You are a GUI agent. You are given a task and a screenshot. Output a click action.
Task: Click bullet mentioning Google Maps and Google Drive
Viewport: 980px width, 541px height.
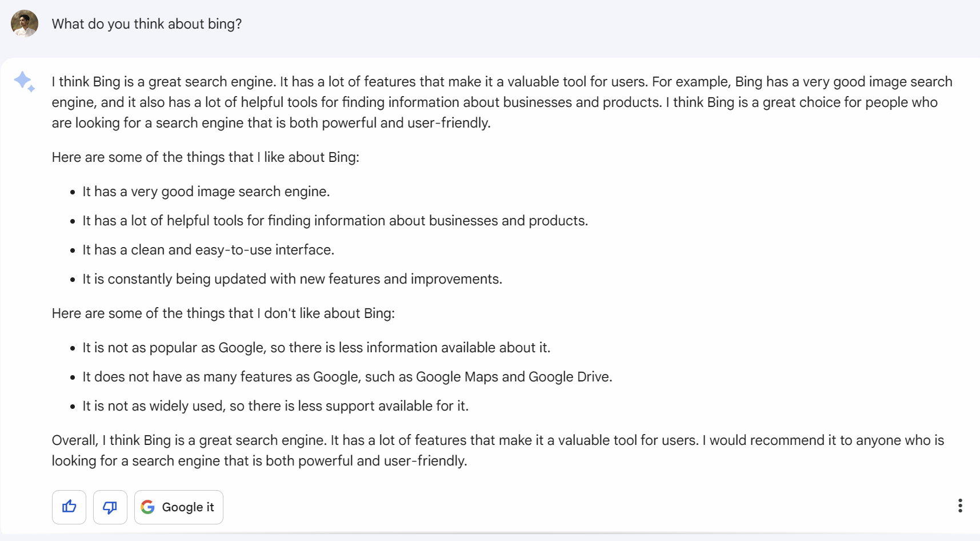(347, 377)
